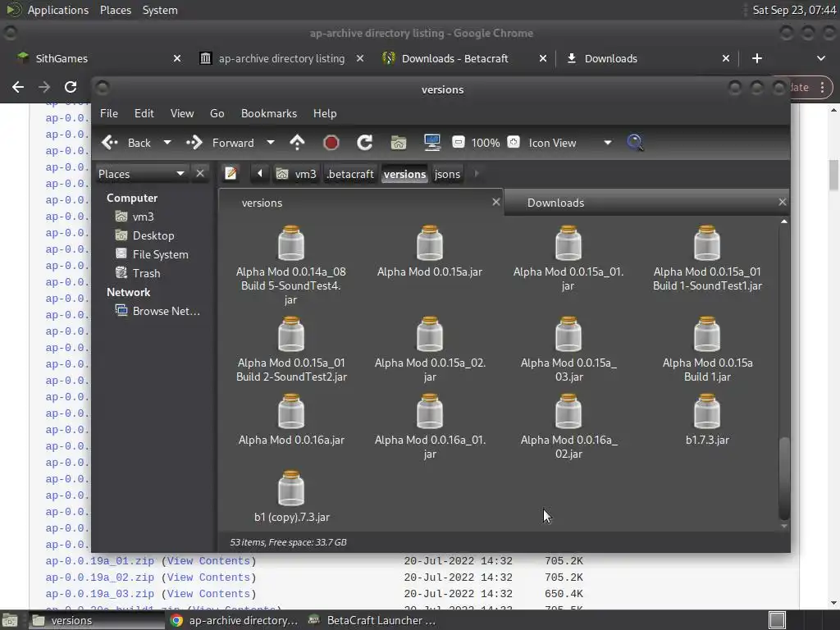Close the Places sidebar
This screenshot has width=840, height=630.
(x=200, y=174)
